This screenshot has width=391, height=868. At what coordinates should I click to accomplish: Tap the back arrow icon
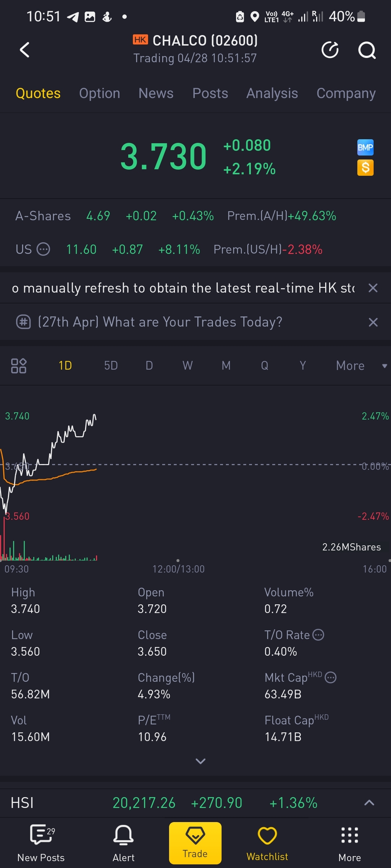point(25,50)
